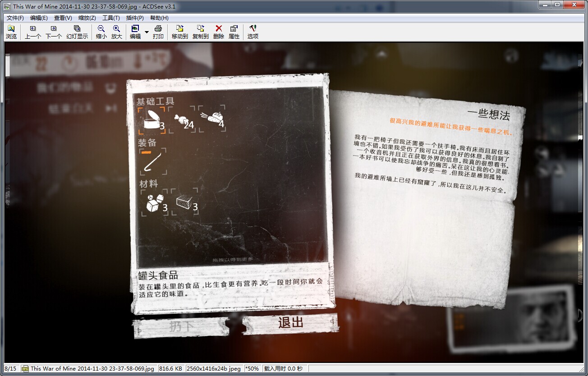The height and width of the screenshot is (376, 588).
Task: Close the ACDSee window
Action: tap(574, 5)
